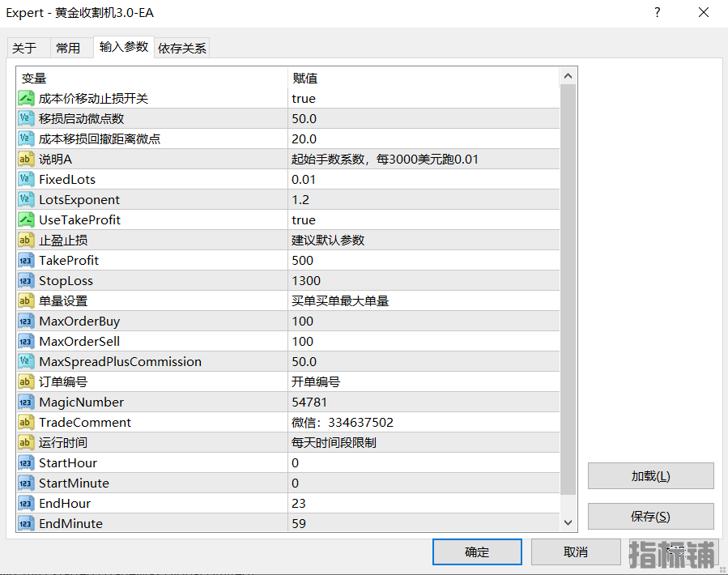Click the double-type icon beside LotsExponent
This screenshot has width=728, height=575.
26,200
